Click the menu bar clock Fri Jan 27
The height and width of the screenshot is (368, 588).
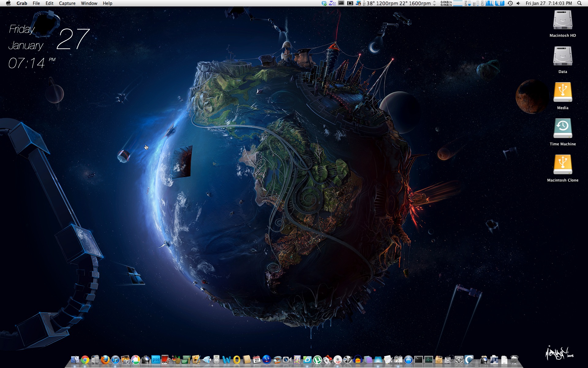(x=549, y=3)
